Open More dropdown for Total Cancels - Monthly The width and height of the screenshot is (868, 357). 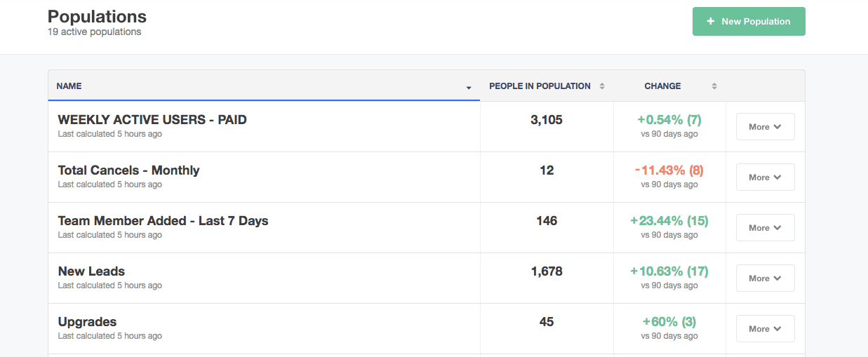click(x=765, y=177)
